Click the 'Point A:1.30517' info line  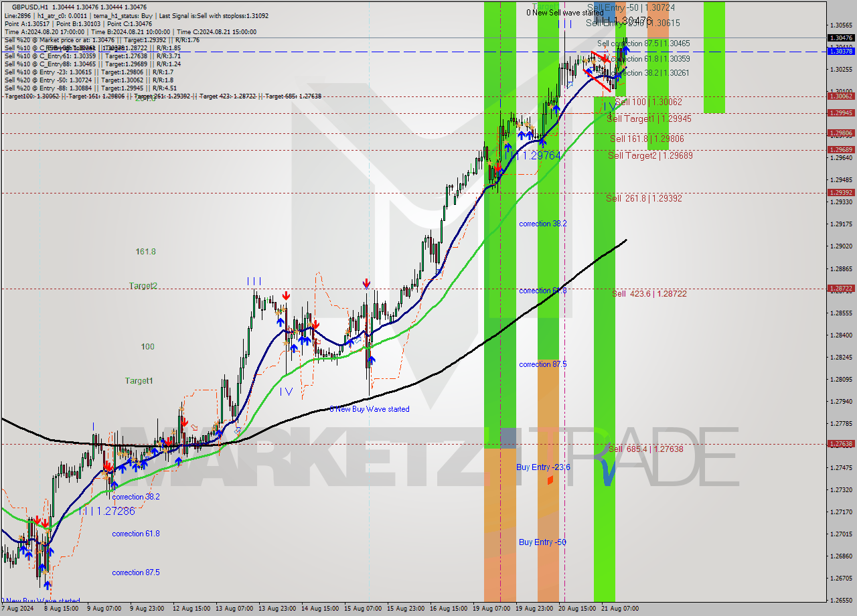27,23
